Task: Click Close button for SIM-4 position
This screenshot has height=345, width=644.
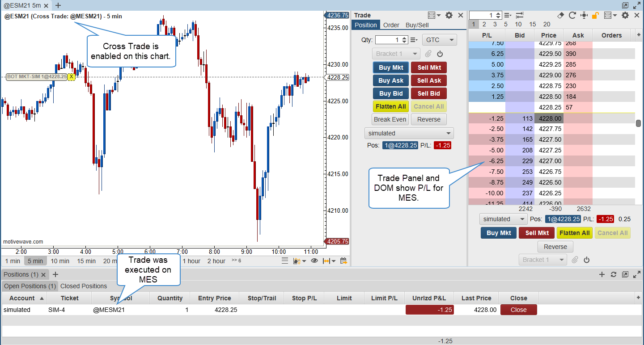Action: (x=518, y=310)
